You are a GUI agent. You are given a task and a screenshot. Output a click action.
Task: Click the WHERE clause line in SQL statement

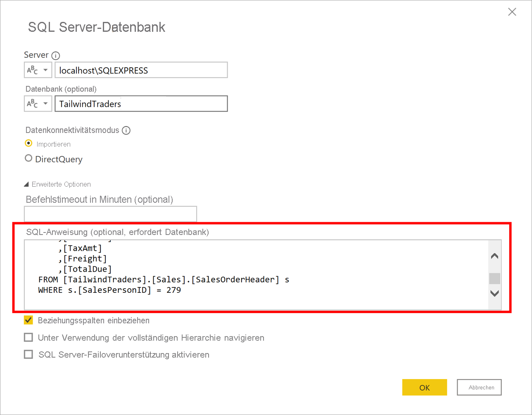(x=109, y=290)
